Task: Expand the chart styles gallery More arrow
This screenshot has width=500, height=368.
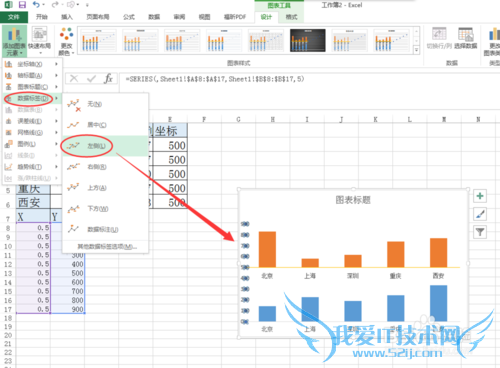Action: (x=416, y=50)
